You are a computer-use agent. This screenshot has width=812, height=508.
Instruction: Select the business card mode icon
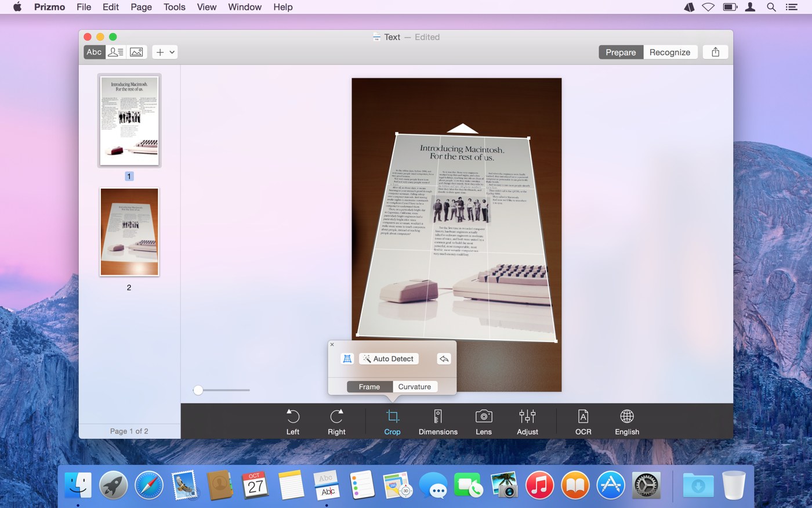115,52
